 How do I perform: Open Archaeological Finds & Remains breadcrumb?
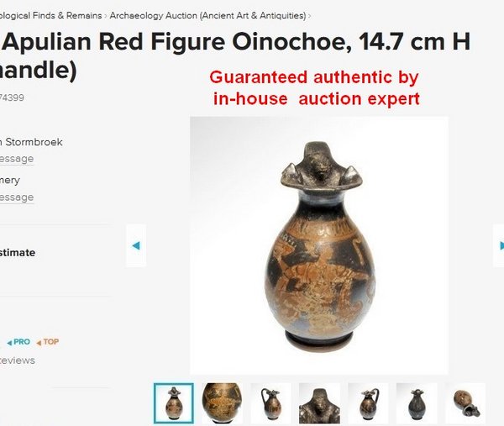(x=50, y=15)
